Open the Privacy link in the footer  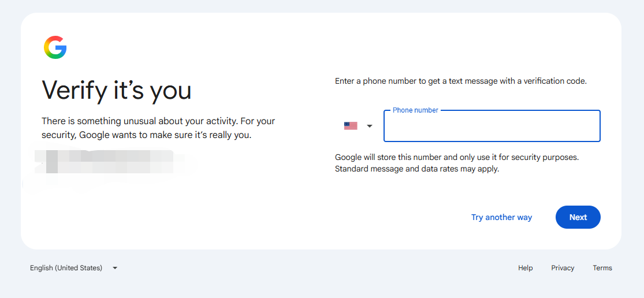563,268
